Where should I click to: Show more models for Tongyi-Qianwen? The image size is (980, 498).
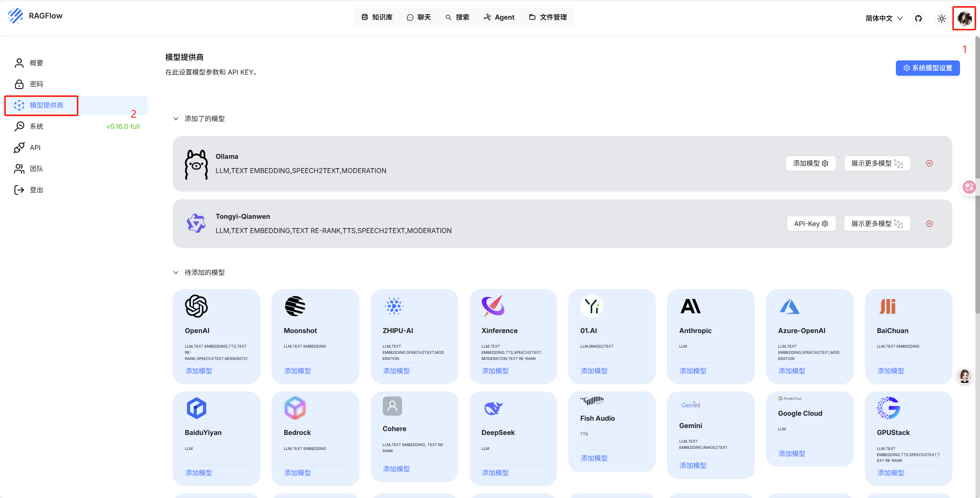(x=877, y=224)
